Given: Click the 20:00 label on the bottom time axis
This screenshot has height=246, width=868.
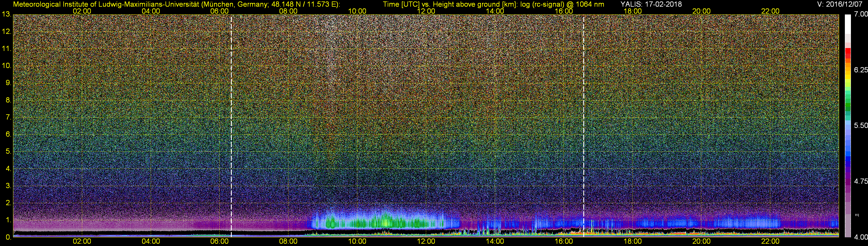Looking at the screenshot, I should click(x=702, y=242).
